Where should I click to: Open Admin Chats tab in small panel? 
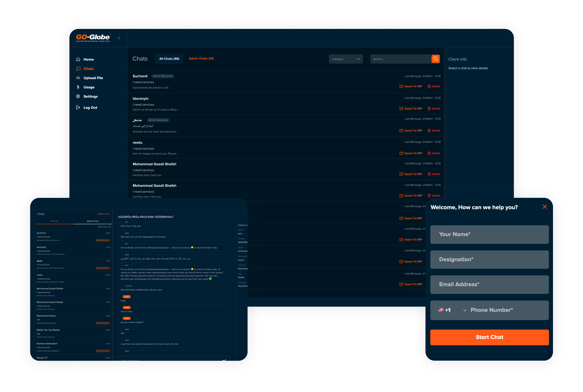point(93,221)
